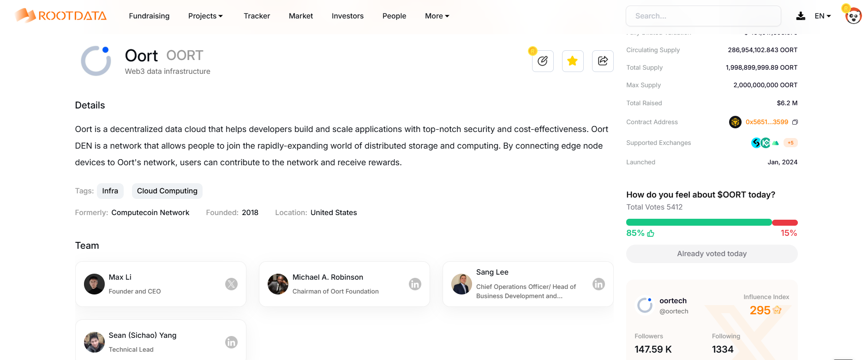
Task: Click the 85% thumbs-up icon
Action: (651, 233)
